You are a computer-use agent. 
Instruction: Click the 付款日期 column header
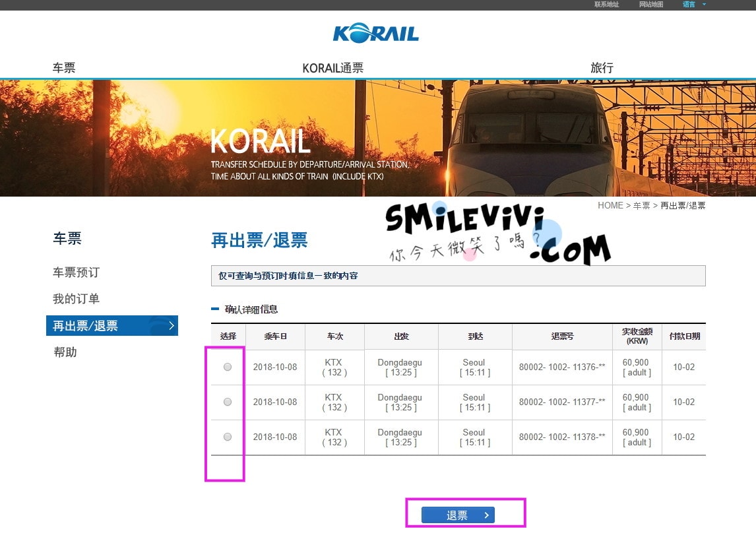[684, 336]
